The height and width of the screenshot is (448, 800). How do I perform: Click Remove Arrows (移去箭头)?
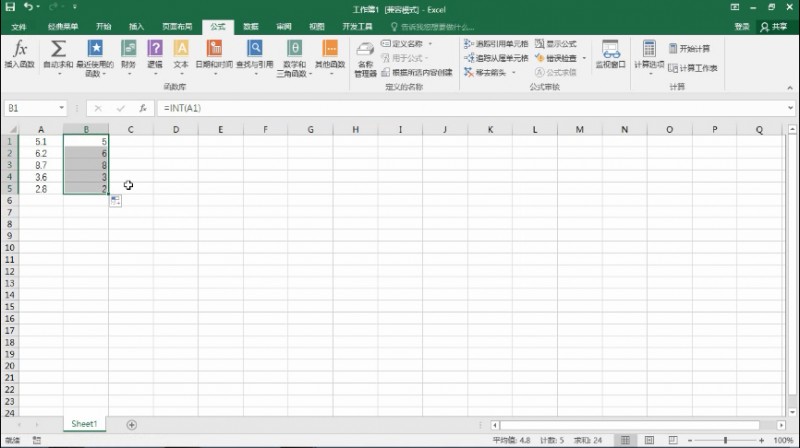(x=485, y=72)
